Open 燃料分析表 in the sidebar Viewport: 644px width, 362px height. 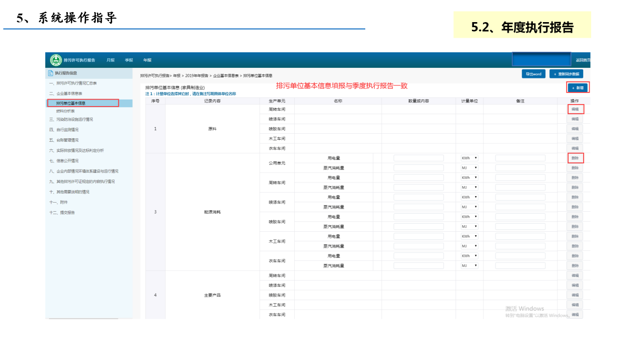[65, 111]
